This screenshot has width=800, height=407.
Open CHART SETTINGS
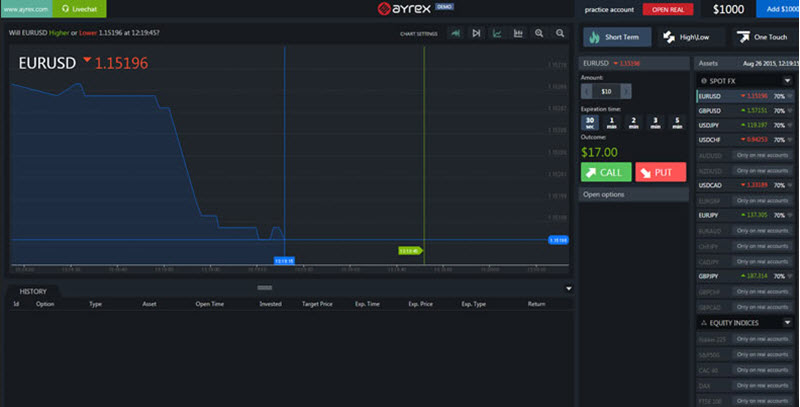[418, 34]
